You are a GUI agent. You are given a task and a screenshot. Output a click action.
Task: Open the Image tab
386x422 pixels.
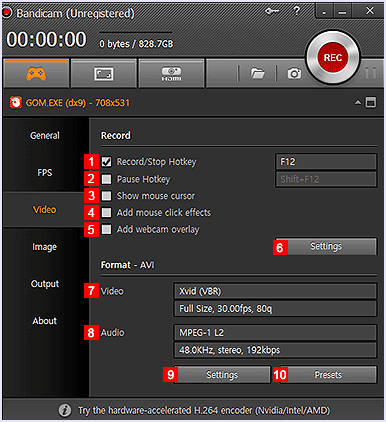click(45, 247)
